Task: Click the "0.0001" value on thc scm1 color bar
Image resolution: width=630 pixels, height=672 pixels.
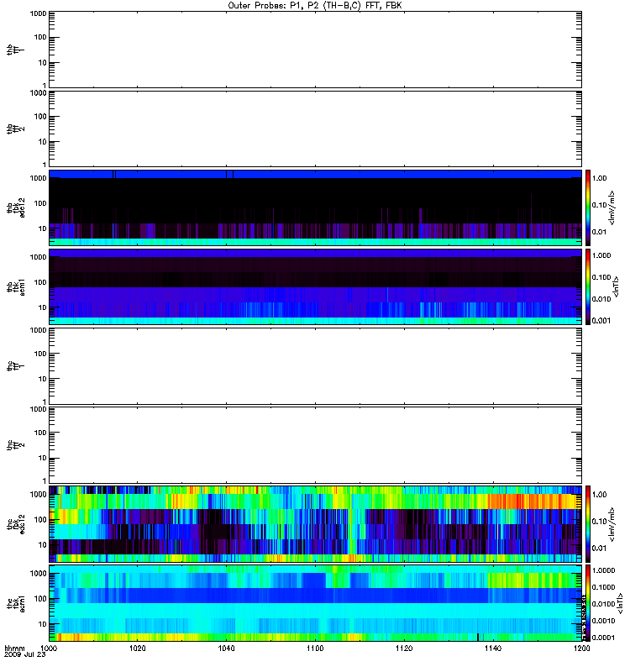Action: (x=603, y=638)
